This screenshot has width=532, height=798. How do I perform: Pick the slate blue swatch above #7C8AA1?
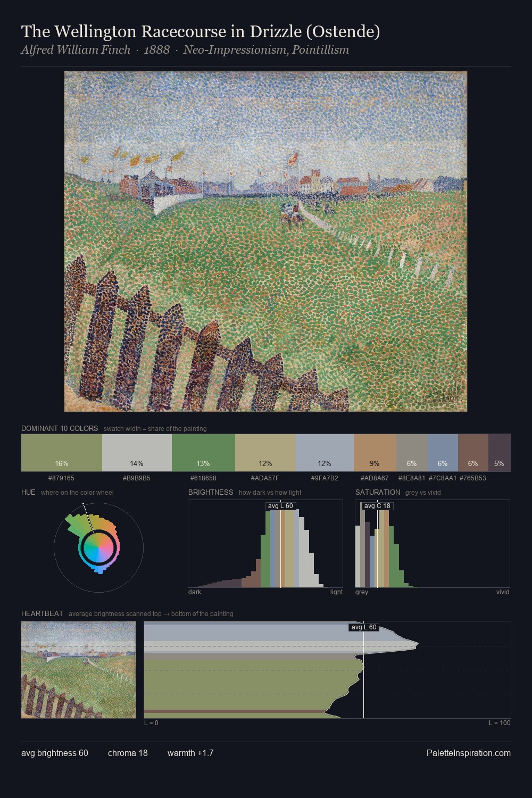(x=443, y=453)
